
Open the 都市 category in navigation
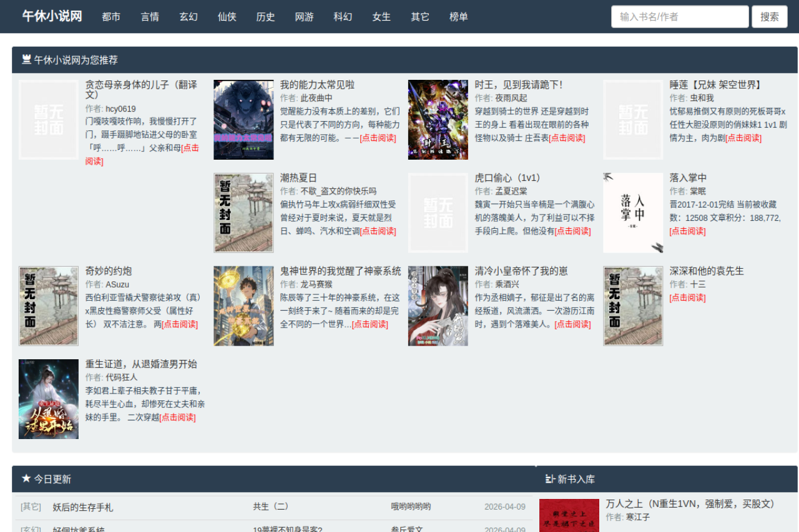pyautogui.click(x=111, y=17)
